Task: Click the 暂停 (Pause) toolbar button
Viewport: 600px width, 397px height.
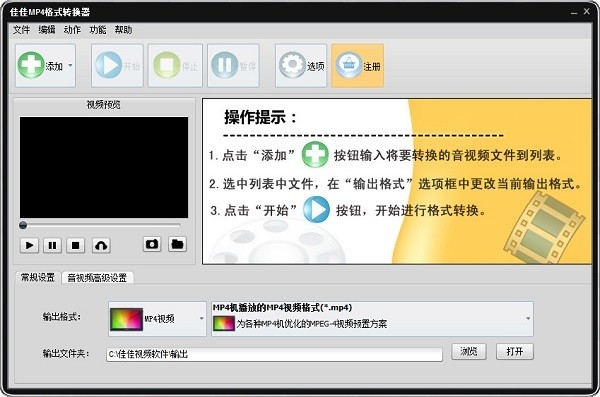Action: coord(233,65)
